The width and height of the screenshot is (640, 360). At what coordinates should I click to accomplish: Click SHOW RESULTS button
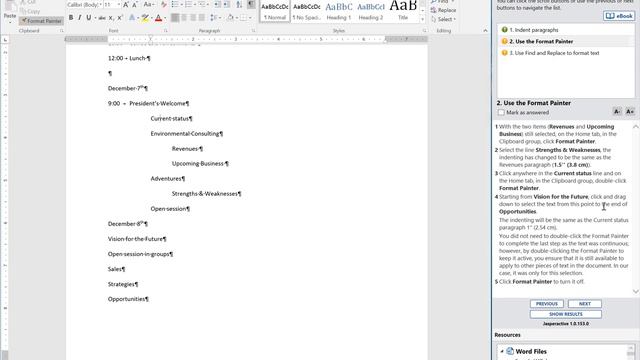tap(566, 314)
